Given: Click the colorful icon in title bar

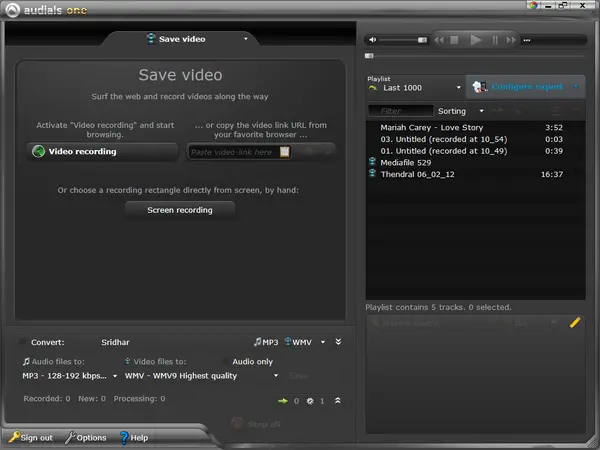Looking at the screenshot, I should 533,5.
